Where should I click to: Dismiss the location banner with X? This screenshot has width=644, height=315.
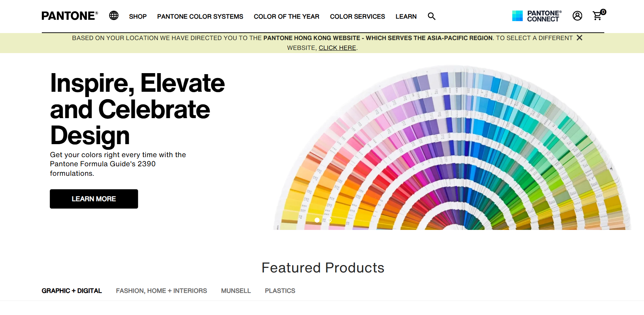[580, 38]
